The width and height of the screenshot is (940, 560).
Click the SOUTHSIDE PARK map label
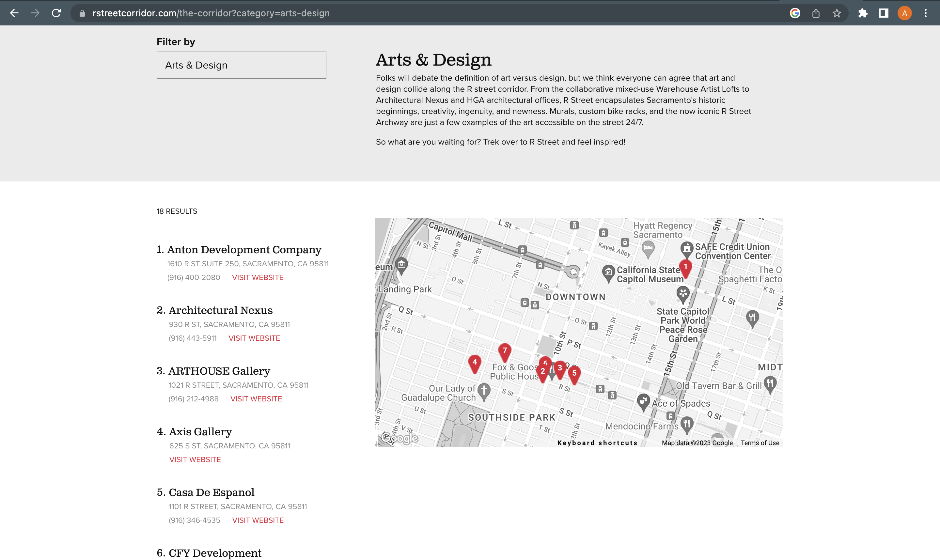(x=512, y=417)
